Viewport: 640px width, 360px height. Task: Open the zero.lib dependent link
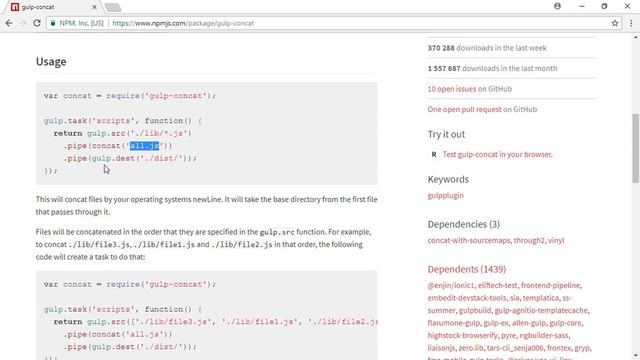coord(471,348)
